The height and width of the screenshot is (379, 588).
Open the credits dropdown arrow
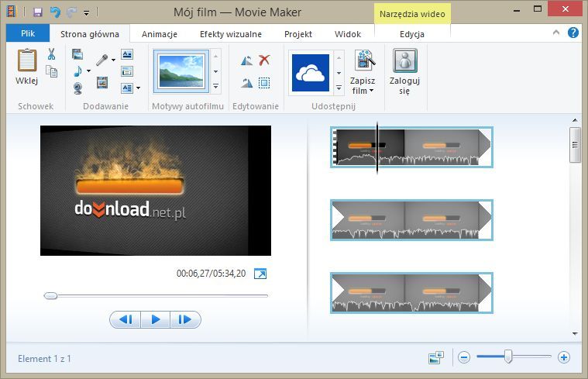(138, 88)
